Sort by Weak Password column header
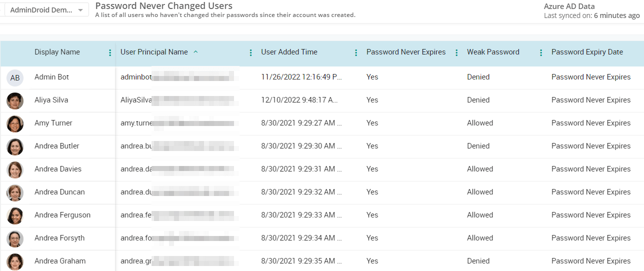 coord(493,52)
